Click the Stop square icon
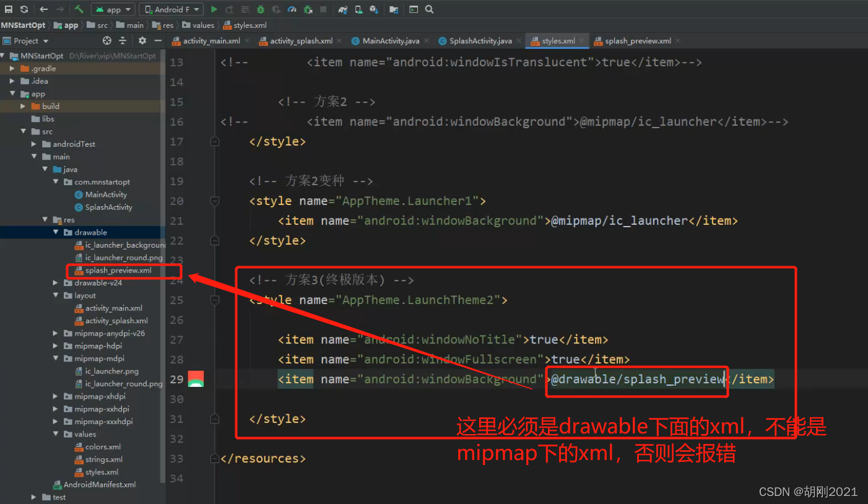 click(323, 9)
